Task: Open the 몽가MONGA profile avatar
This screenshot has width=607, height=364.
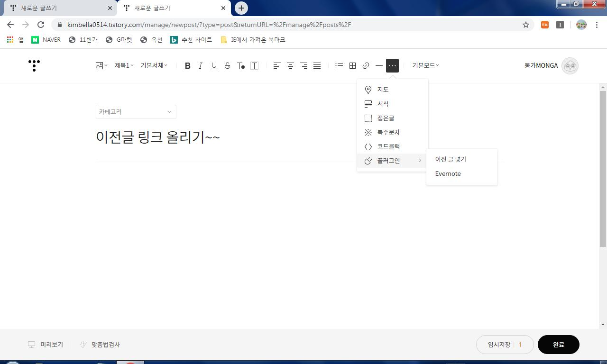Action: pos(570,66)
